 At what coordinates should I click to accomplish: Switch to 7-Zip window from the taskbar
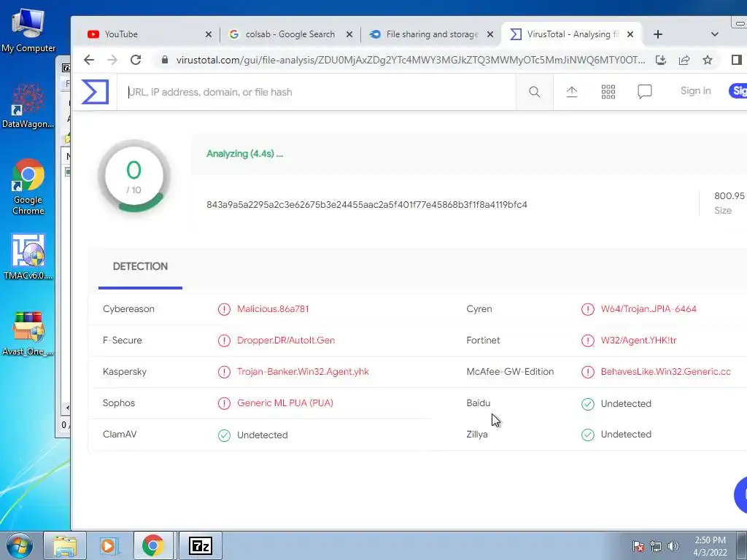pos(200,545)
